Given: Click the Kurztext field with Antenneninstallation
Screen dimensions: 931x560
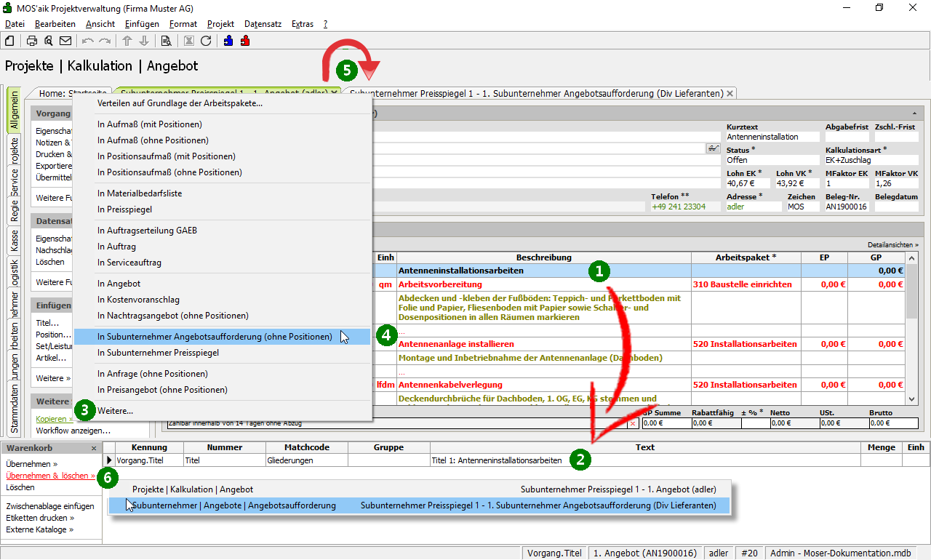Looking at the screenshot, I should (x=772, y=137).
